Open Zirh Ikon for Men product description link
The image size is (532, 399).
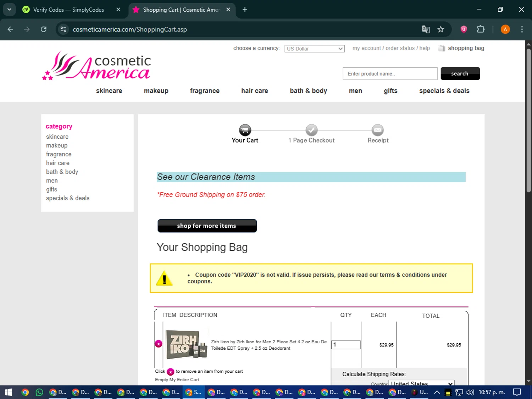(269, 345)
